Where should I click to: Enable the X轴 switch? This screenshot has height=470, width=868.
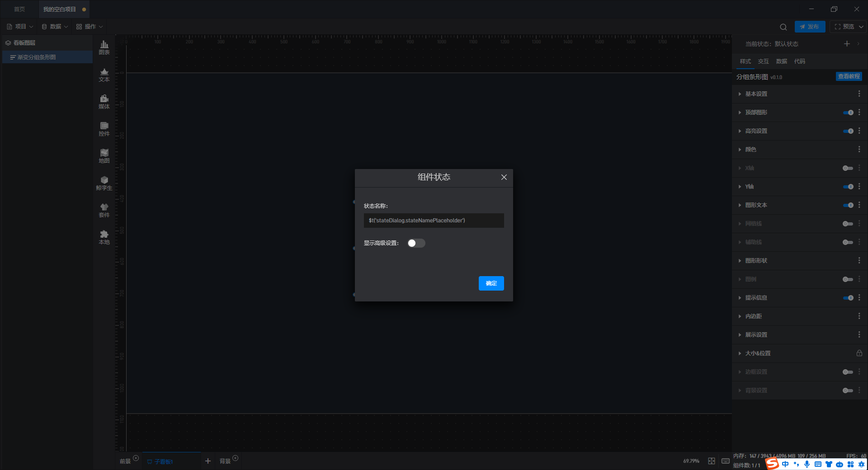pyautogui.click(x=848, y=168)
